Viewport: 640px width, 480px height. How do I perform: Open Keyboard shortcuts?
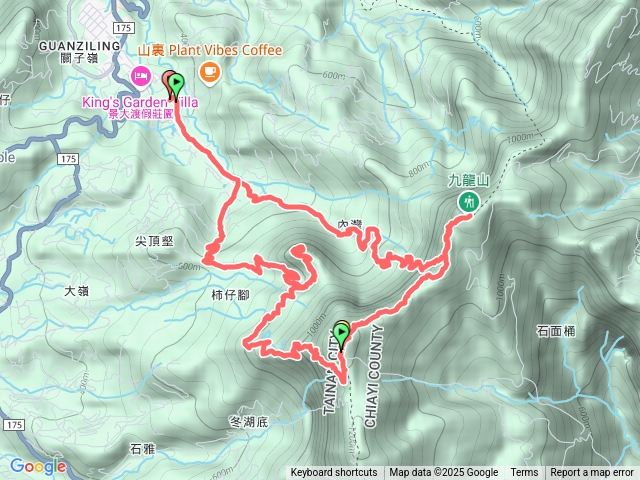point(334,473)
